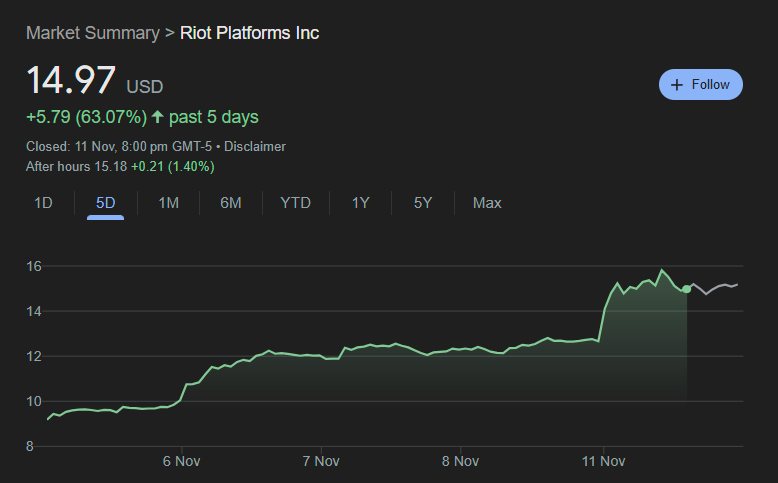Switch to the 1D range tab
Viewport: 778px width, 483px height.
click(x=43, y=203)
